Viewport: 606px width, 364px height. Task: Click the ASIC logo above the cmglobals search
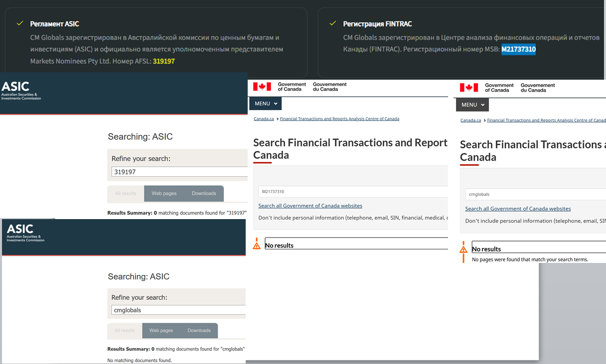click(x=25, y=233)
